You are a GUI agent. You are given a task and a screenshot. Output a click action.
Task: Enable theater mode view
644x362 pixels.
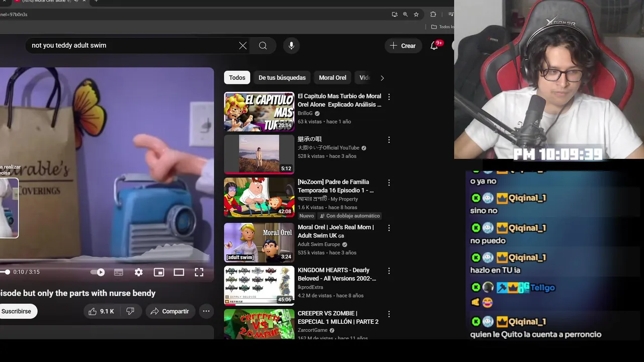coord(179,273)
